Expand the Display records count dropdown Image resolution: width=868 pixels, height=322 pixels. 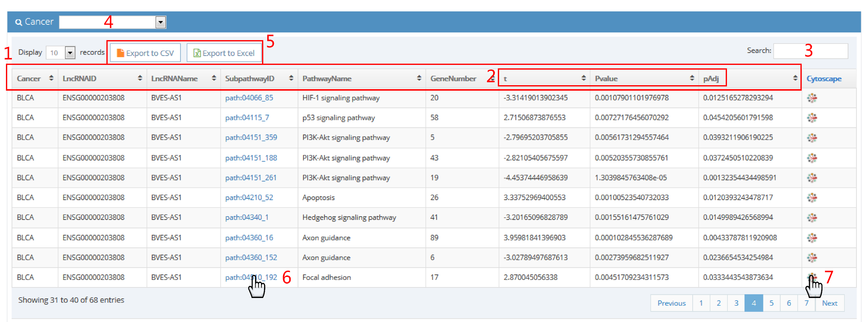[70, 53]
